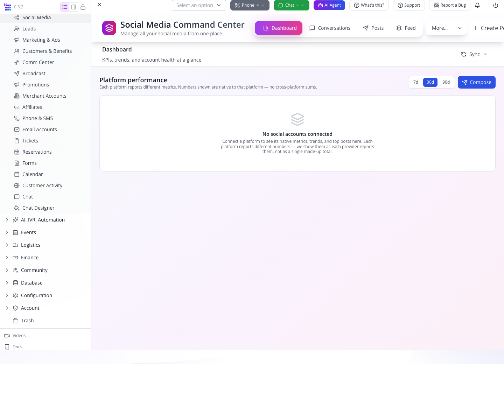
Task: Set time range to 7d
Action: point(416,82)
